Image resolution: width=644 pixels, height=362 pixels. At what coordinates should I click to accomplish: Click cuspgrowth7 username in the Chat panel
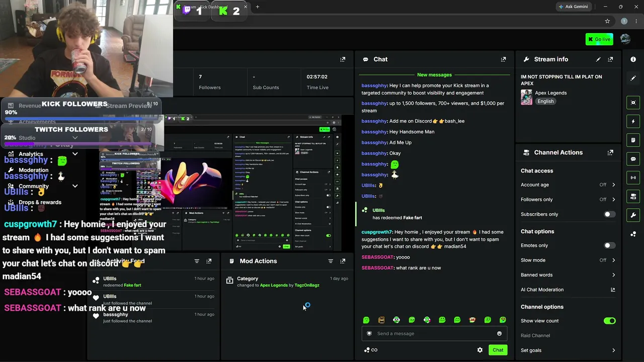click(x=376, y=232)
